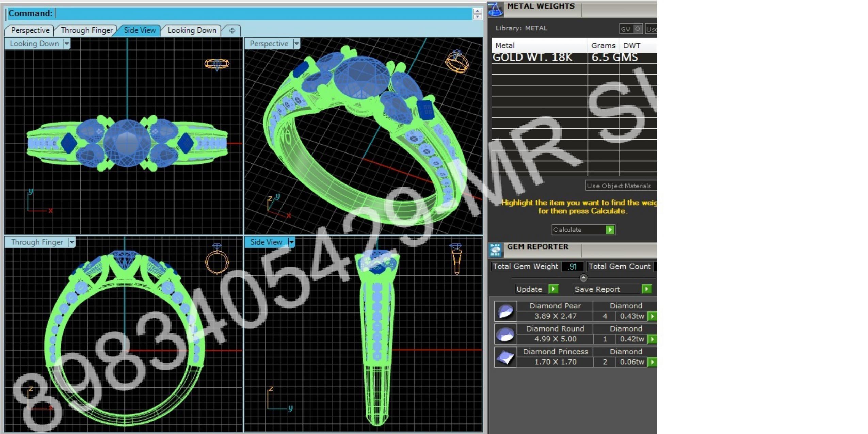Click the METAL WEIGHTS panel title

(x=541, y=6)
